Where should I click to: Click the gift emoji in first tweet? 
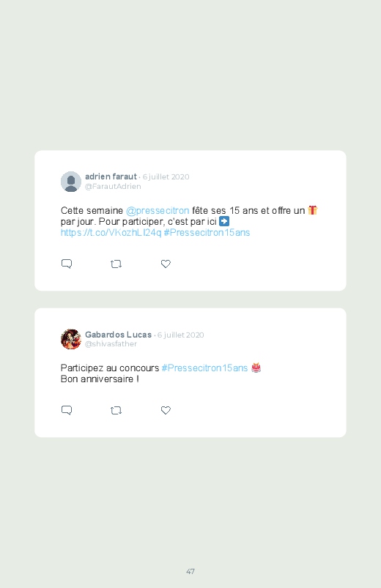(x=313, y=210)
